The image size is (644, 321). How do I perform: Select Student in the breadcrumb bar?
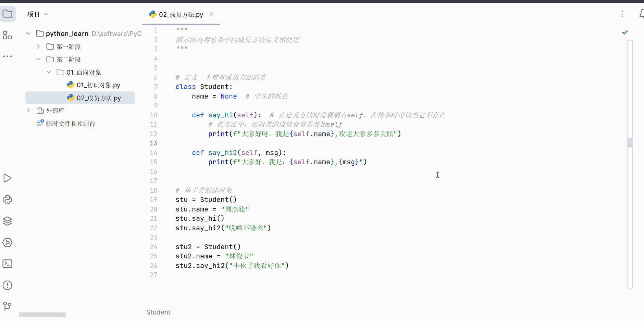click(158, 312)
